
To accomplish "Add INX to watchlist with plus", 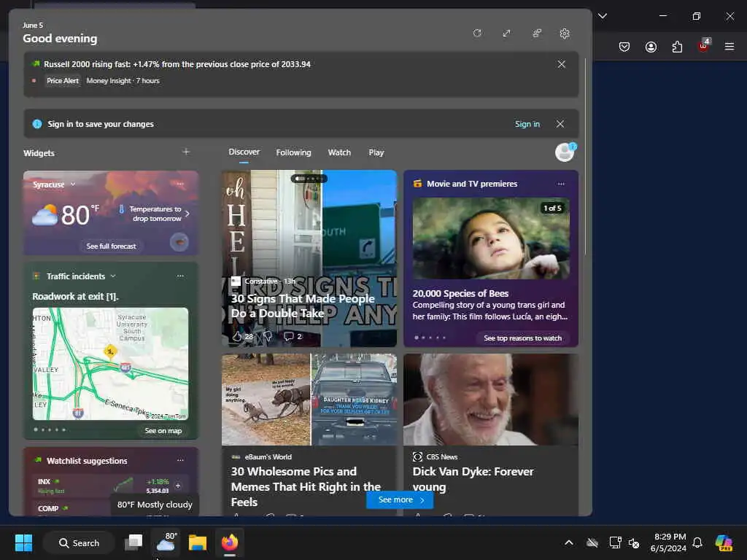I will point(178,486).
